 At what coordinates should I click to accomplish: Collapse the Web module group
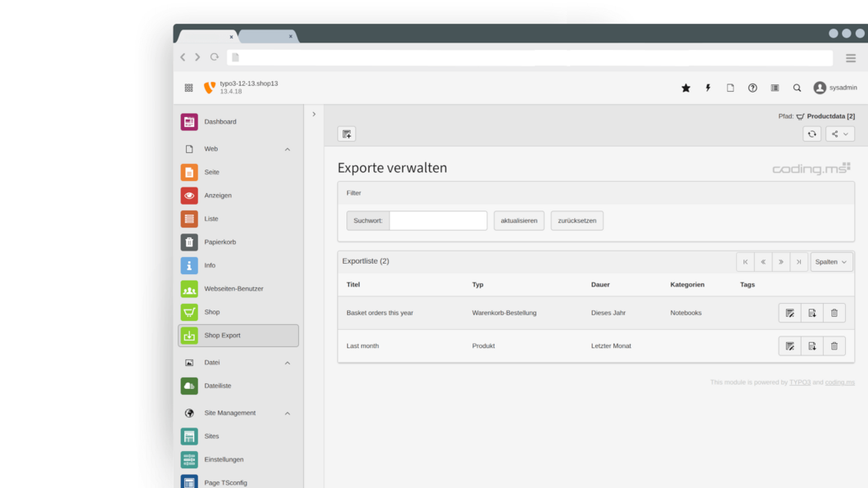(x=287, y=150)
